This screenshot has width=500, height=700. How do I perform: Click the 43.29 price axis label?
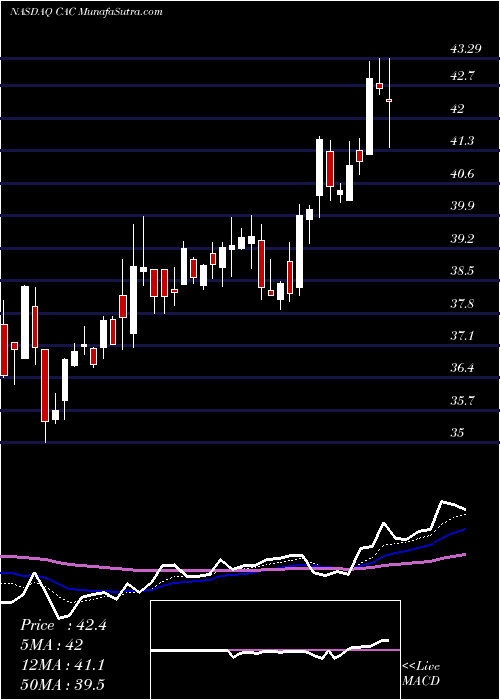(466, 49)
